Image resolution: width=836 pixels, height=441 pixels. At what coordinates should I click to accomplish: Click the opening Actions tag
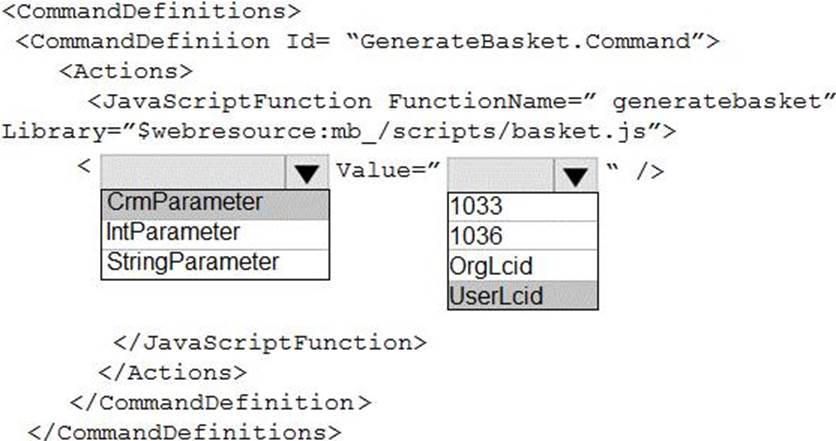pyautogui.click(x=125, y=72)
